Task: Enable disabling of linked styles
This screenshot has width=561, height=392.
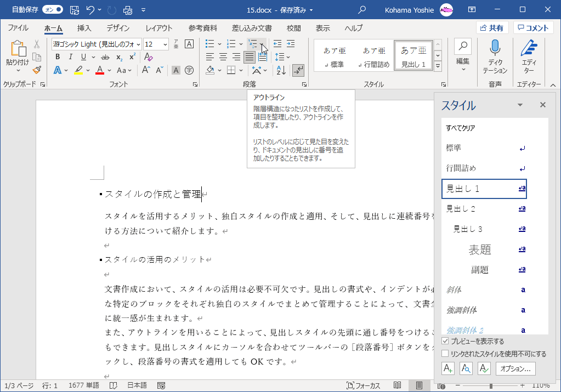Action: click(445, 352)
